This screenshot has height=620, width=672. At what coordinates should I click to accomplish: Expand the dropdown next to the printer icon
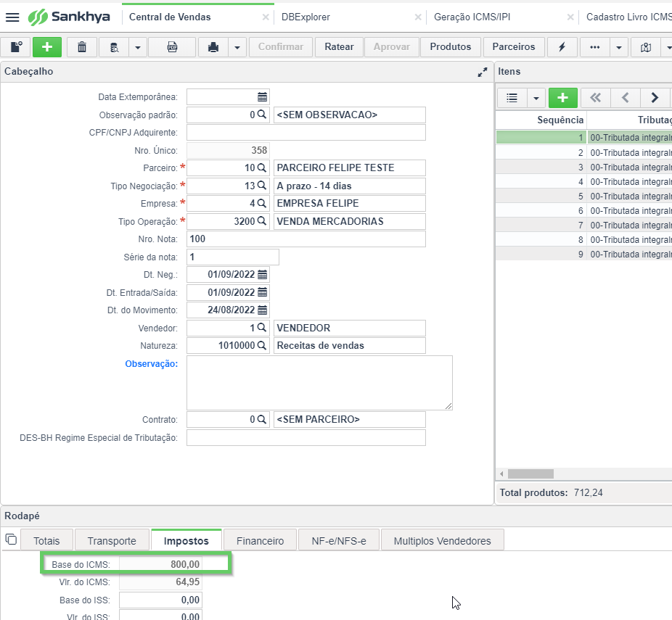click(237, 47)
